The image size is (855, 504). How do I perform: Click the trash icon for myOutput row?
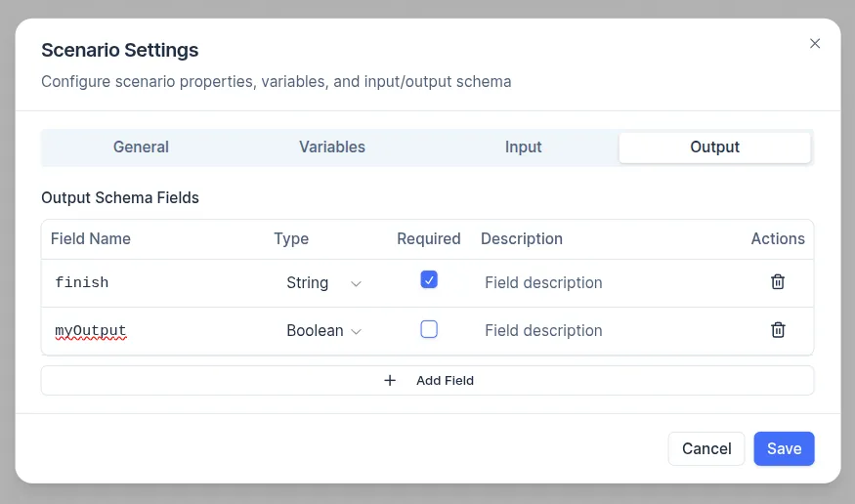[778, 330]
